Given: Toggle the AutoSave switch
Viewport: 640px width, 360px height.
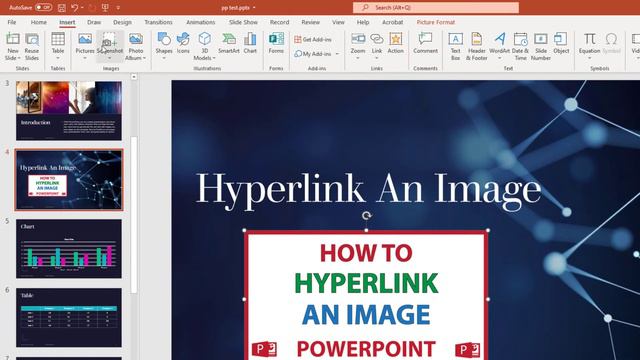Looking at the screenshot, I should coord(43,7).
